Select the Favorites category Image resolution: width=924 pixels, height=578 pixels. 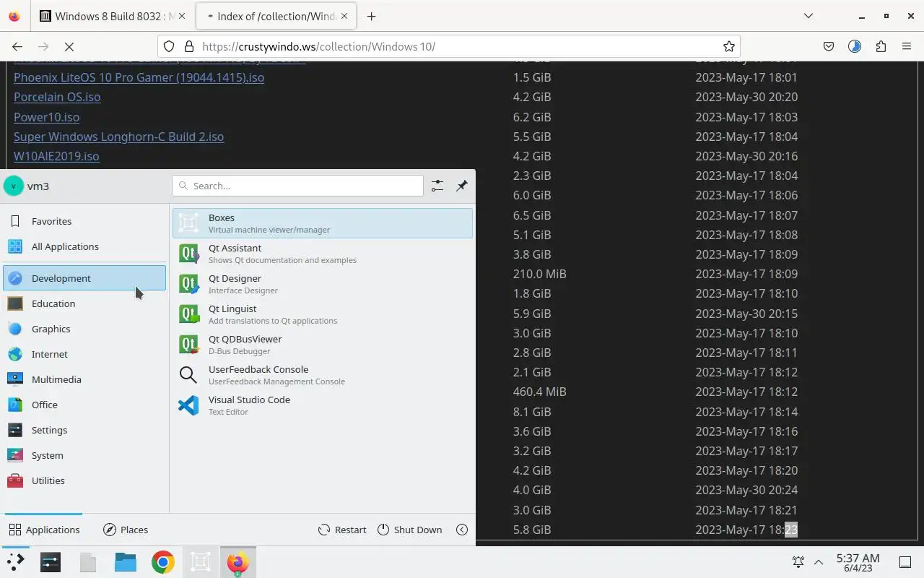[x=84, y=221]
